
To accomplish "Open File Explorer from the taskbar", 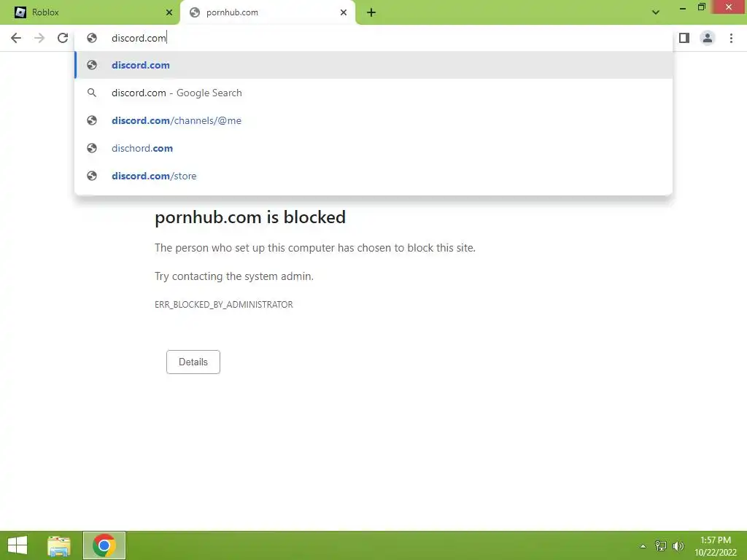I will pyautogui.click(x=59, y=545).
